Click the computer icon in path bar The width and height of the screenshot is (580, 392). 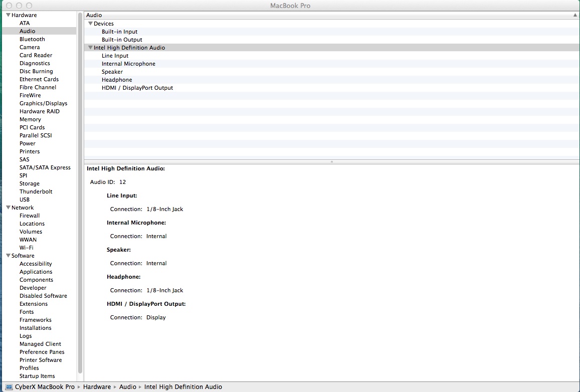point(9,387)
